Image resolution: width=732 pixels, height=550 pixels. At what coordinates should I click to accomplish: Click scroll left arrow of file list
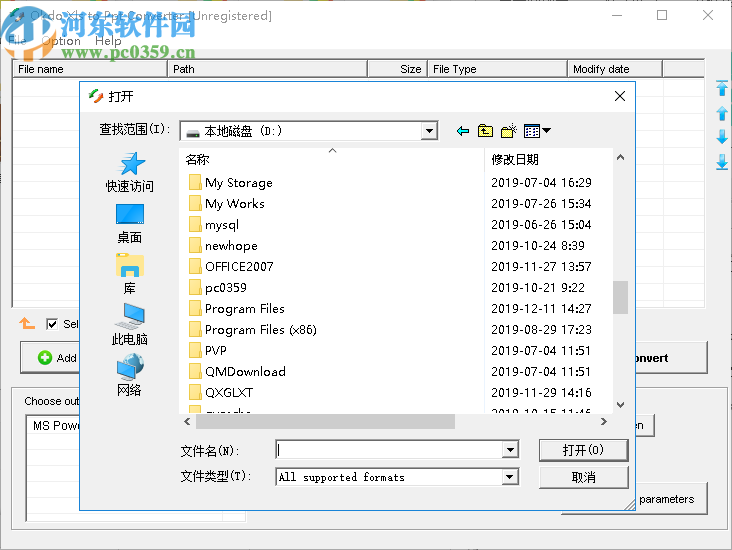187,422
